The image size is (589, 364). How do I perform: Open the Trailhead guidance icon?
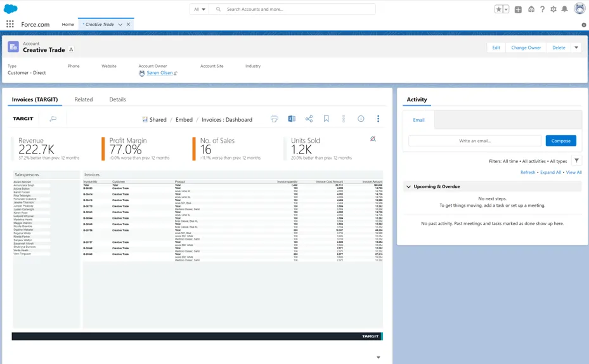click(531, 10)
